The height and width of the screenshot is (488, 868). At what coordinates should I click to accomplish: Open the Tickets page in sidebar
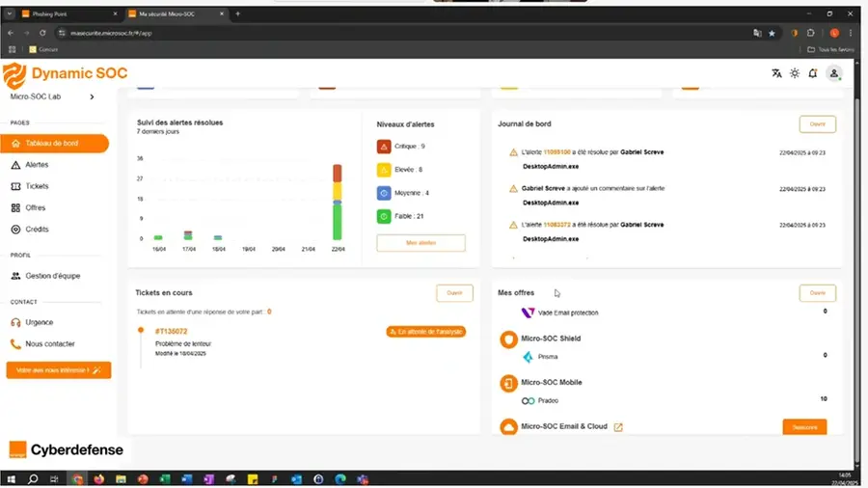tap(37, 186)
